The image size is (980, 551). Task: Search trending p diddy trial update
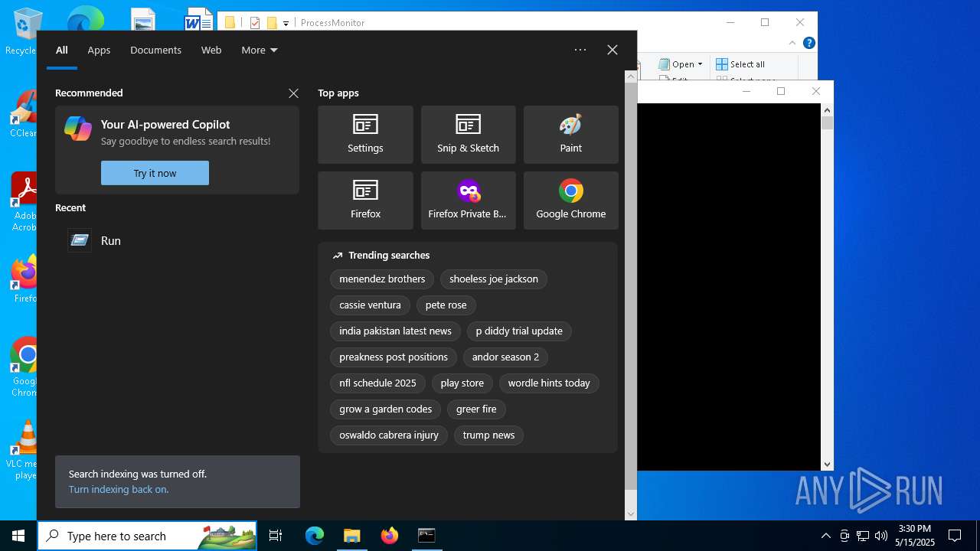(x=519, y=331)
